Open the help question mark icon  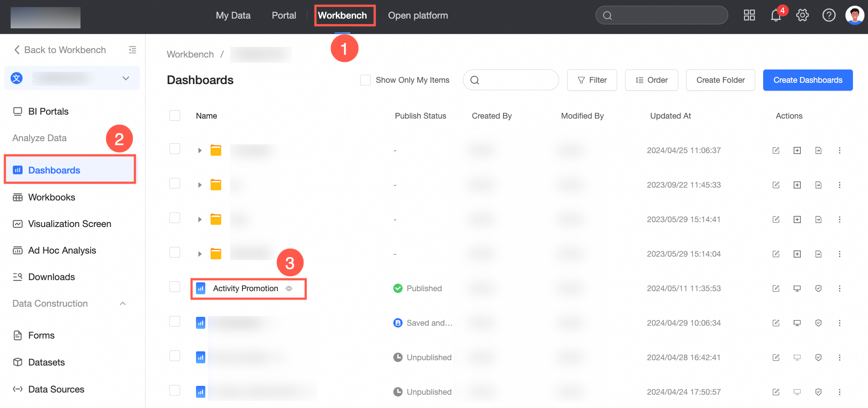[x=829, y=15]
